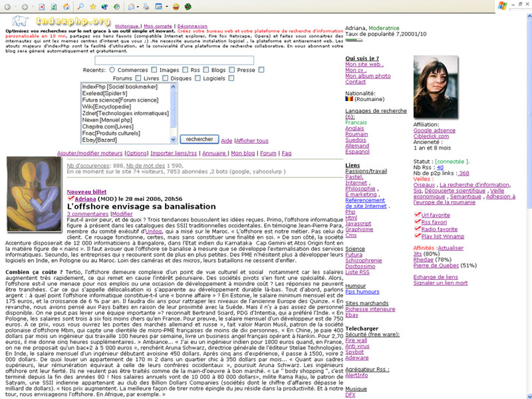Open Ajouter/modifier moteurs
The image size is (532, 399).
90,154
